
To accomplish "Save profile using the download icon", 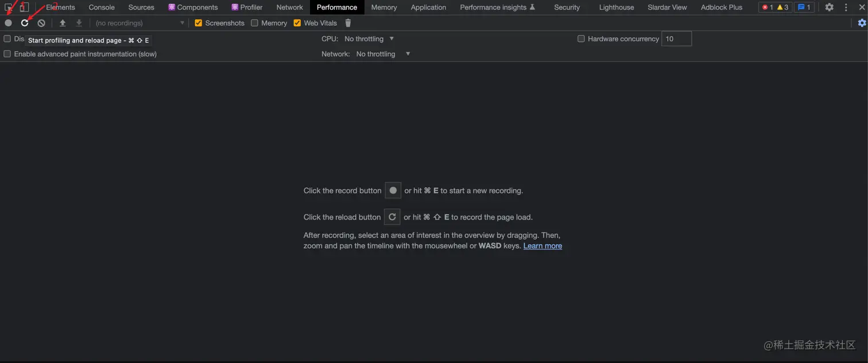I will pyautogui.click(x=79, y=23).
